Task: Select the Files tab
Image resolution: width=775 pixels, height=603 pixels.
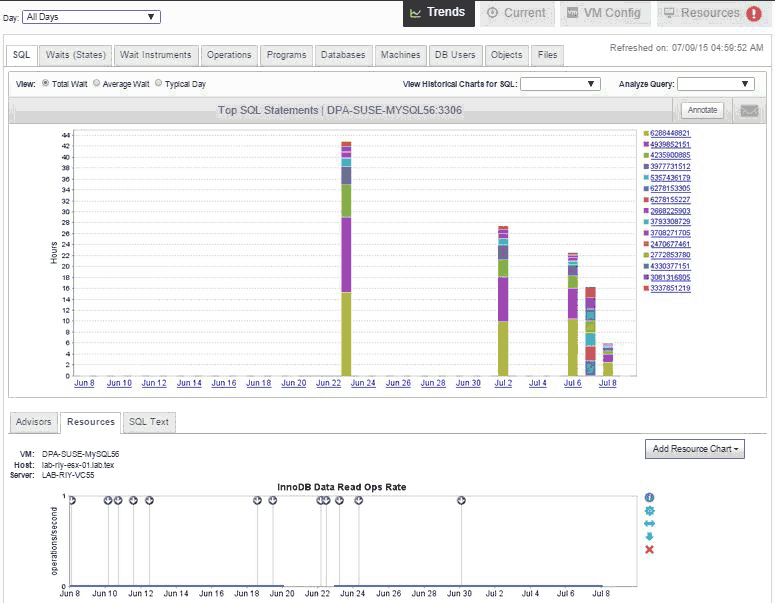Action: point(547,55)
